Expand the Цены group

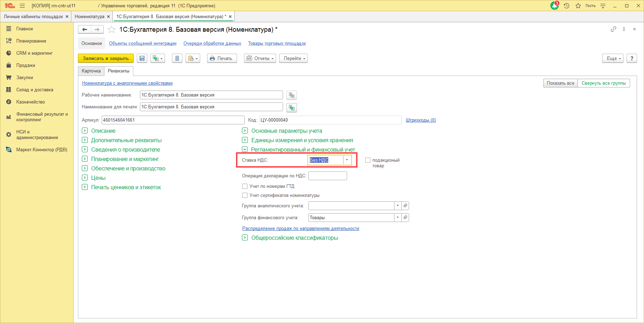85,178
